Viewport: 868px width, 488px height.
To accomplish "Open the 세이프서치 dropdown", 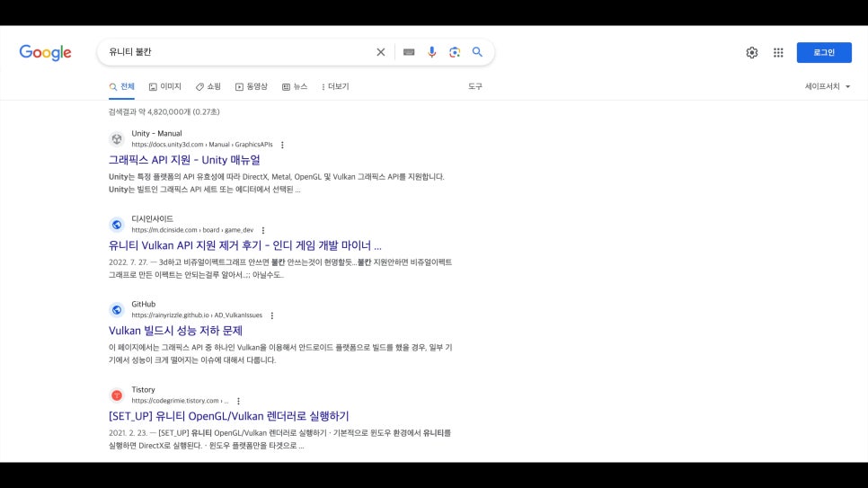I will click(827, 86).
